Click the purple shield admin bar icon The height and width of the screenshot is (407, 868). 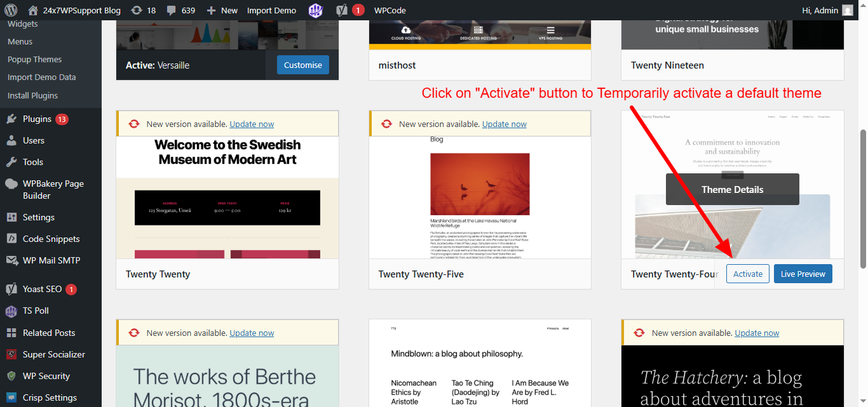tap(315, 10)
